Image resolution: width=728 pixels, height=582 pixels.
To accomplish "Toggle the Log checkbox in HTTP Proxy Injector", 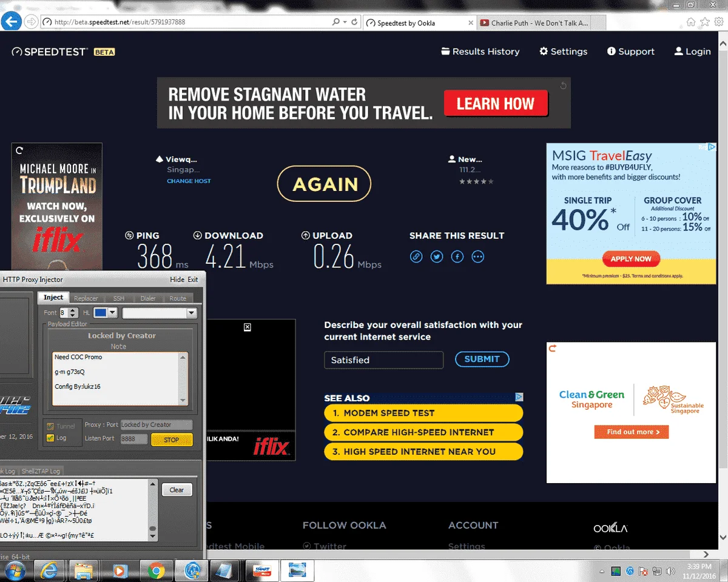I will (50, 438).
